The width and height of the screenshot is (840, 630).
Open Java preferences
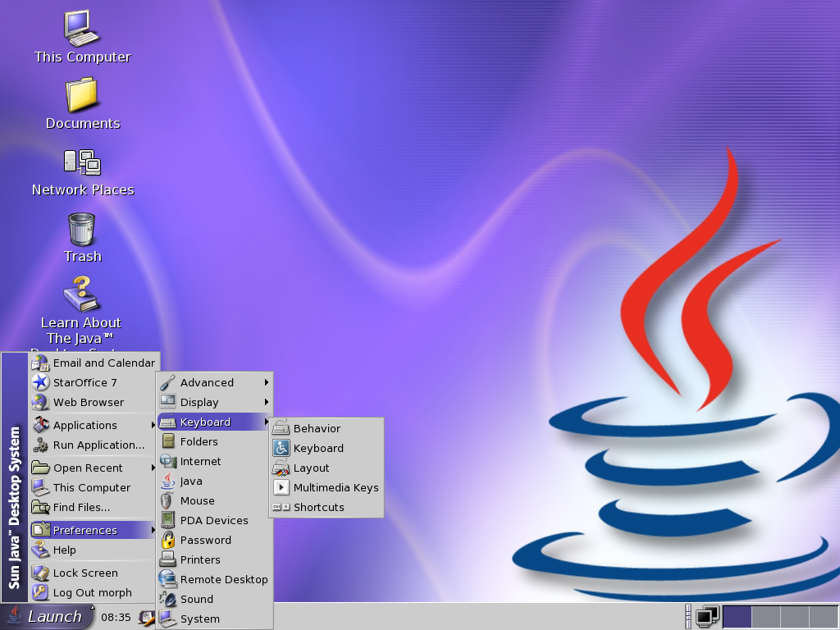coord(214,481)
